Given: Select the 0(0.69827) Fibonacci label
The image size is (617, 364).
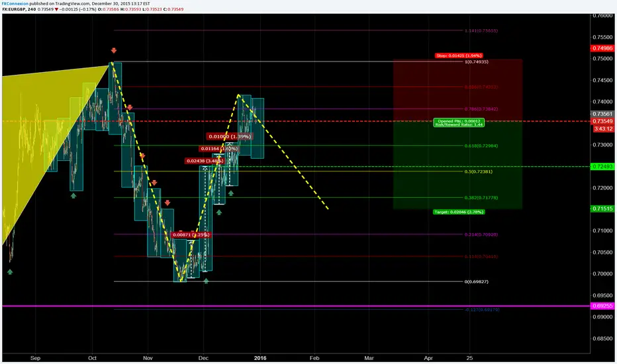Looking at the screenshot, I should (x=477, y=282).
